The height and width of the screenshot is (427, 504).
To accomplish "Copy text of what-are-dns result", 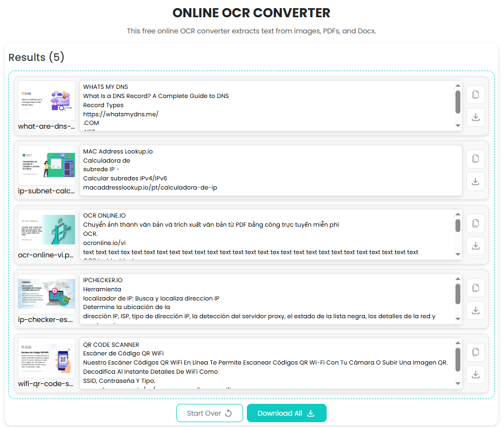I will (475, 94).
